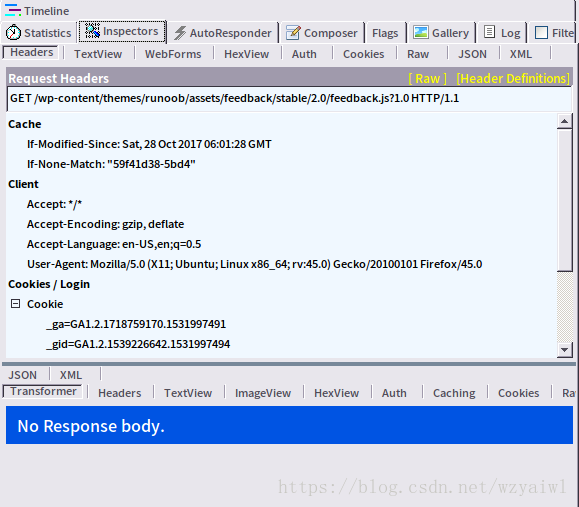Screen dimensions: 579x507
Task: Open the Header Definitions link
Action: (x=513, y=78)
